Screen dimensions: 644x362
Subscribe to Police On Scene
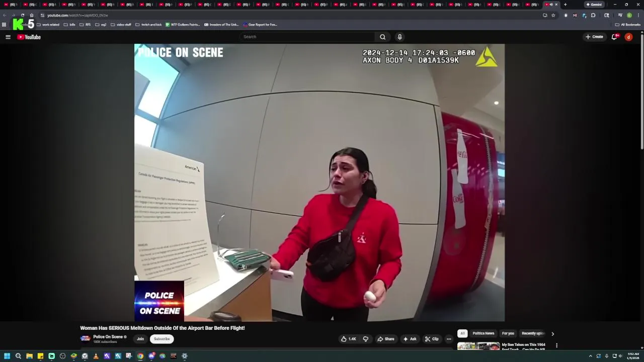pos(162,339)
